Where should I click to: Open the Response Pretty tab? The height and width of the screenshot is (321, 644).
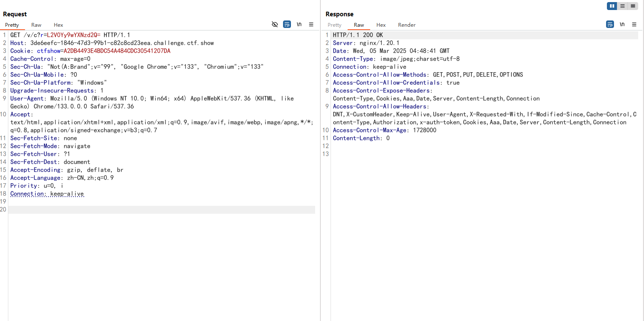pyautogui.click(x=334, y=25)
